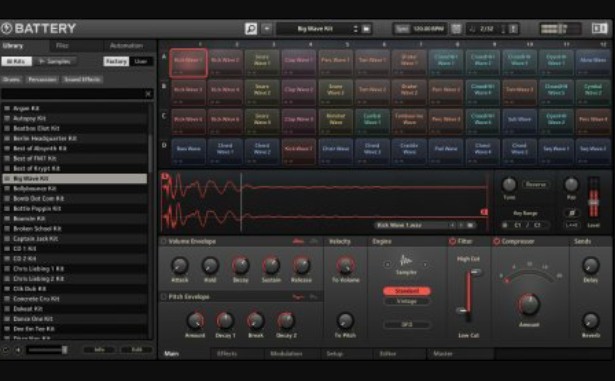Click the kit icon beside Big Wave Kit
This screenshot has width=615, height=381.
tap(7, 179)
